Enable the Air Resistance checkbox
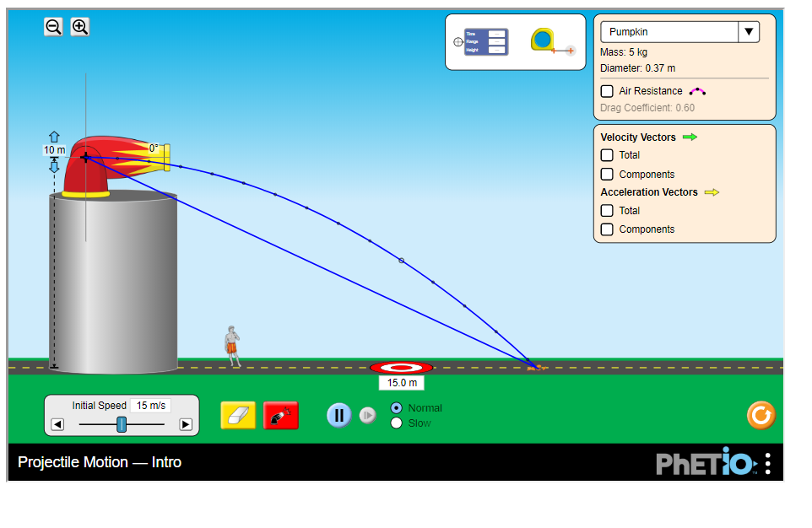This screenshot has width=812, height=528. click(x=606, y=91)
